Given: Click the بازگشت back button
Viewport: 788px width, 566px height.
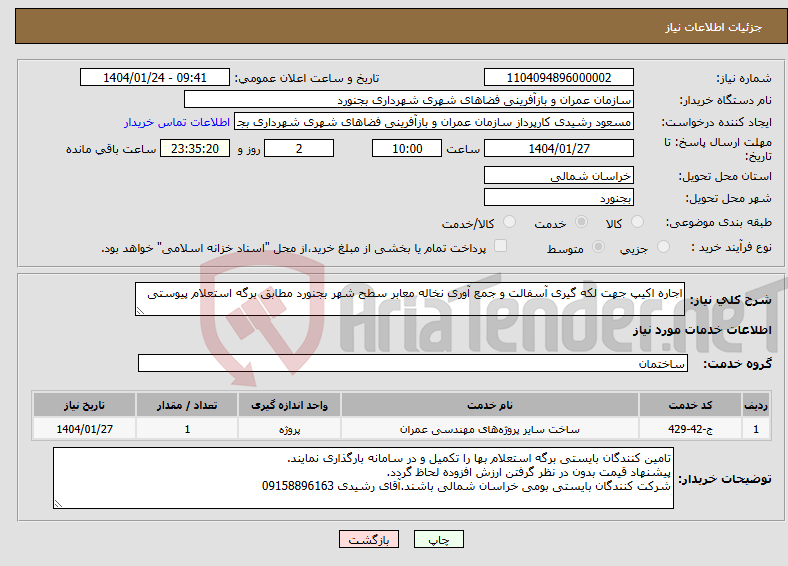Looking at the screenshot, I should point(369,539).
